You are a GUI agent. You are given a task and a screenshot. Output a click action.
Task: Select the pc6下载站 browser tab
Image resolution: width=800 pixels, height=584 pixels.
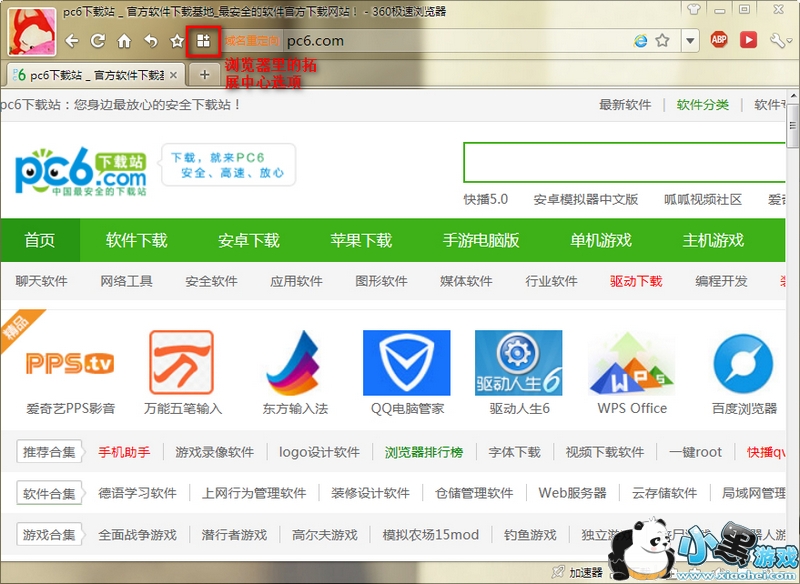point(95,75)
